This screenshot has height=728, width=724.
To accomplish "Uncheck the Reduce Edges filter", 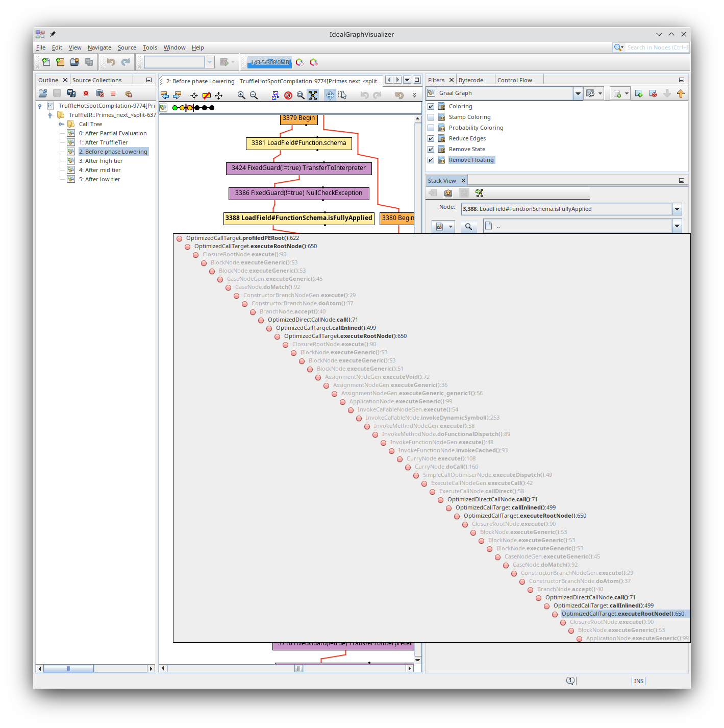I will (431, 138).
